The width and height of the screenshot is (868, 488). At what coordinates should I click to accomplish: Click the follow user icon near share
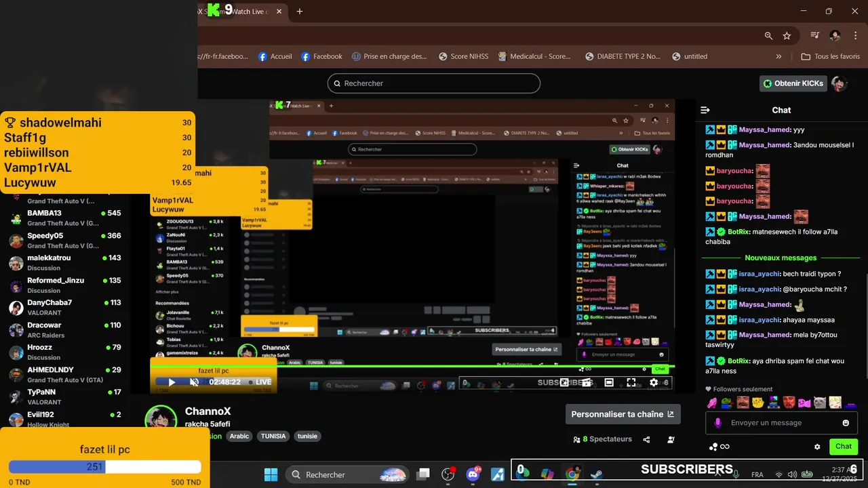click(x=671, y=439)
